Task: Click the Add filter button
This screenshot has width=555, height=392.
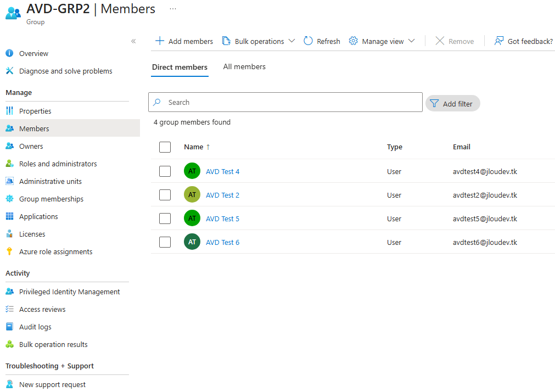Action: click(x=452, y=103)
